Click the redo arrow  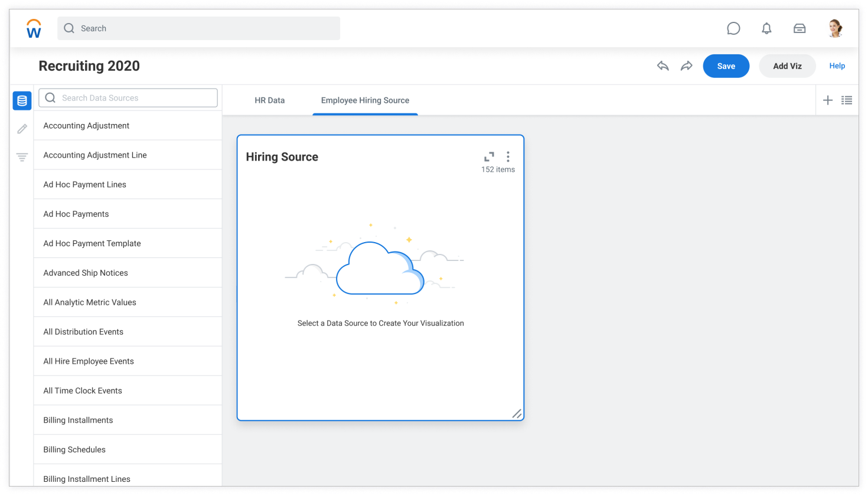coord(686,66)
